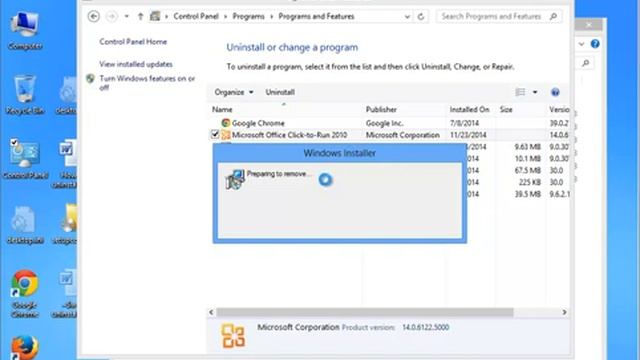Screen dimensions: 640x360
Task: Click the installer icon in the dialog
Action: pyautogui.click(x=235, y=179)
